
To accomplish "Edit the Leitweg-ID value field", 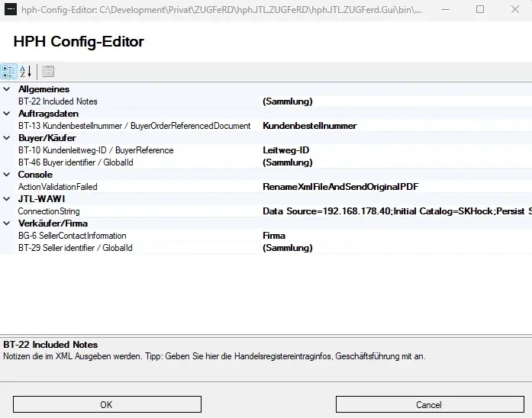I will (x=286, y=150).
